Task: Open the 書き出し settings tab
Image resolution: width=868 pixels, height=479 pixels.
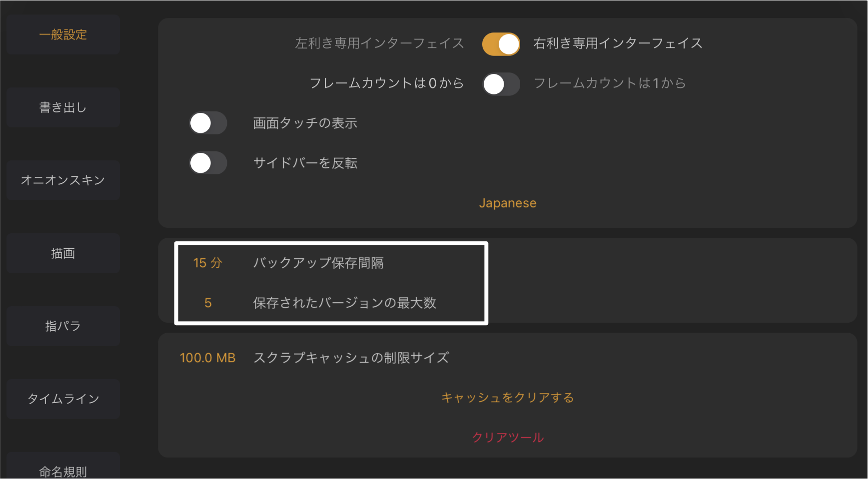Action: [63, 107]
